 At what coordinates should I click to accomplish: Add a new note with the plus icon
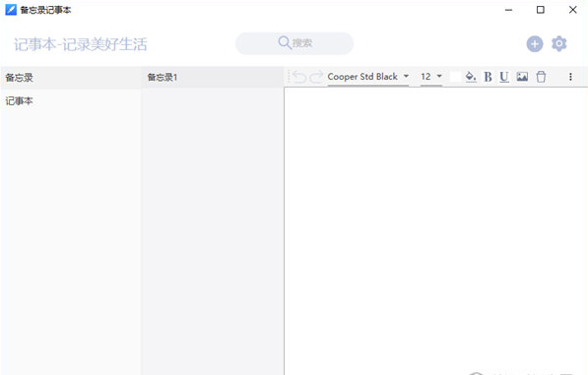tap(535, 44)
